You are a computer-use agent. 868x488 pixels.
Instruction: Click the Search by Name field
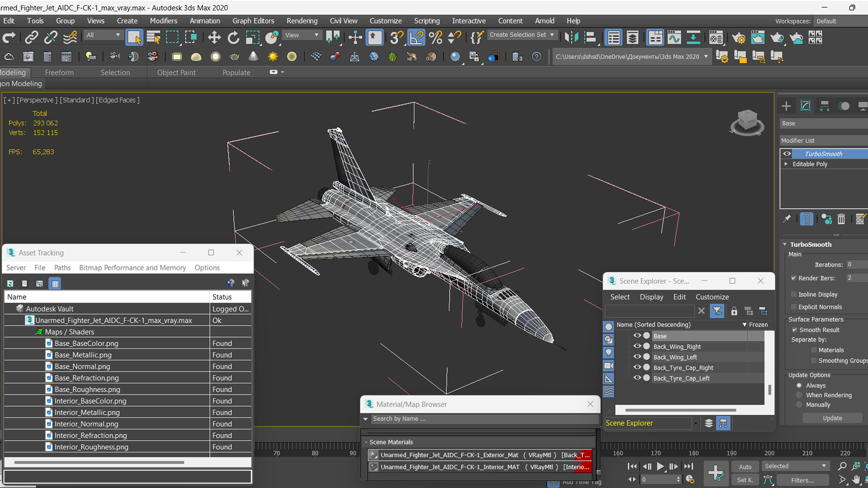(x=484, y=419)
